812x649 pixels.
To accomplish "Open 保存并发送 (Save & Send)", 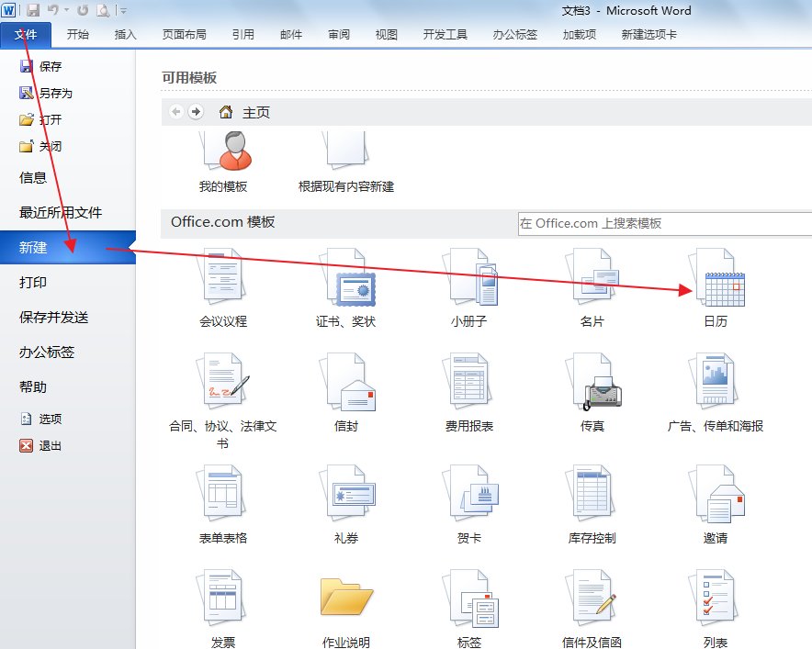I will point(54,318).
